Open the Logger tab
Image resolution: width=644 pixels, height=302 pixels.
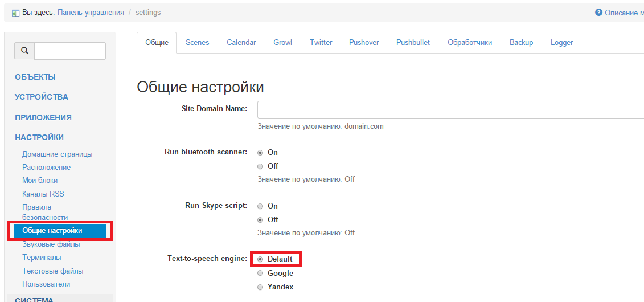coord(562,43)
